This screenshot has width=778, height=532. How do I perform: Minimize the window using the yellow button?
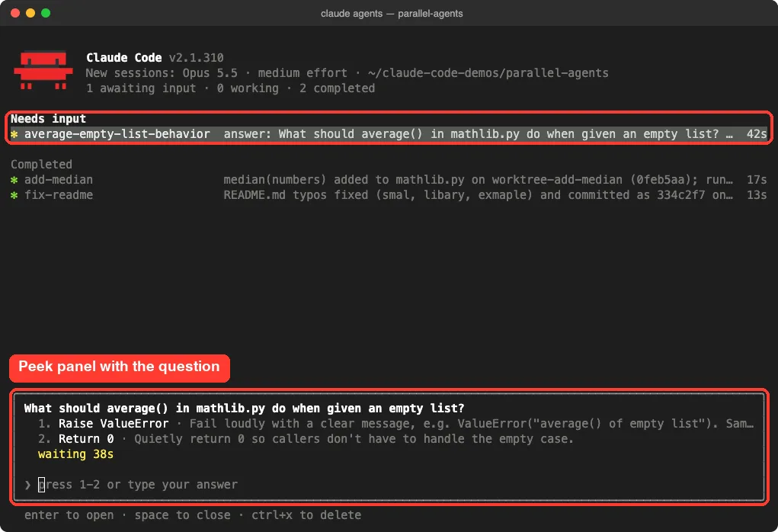(30, 13)
